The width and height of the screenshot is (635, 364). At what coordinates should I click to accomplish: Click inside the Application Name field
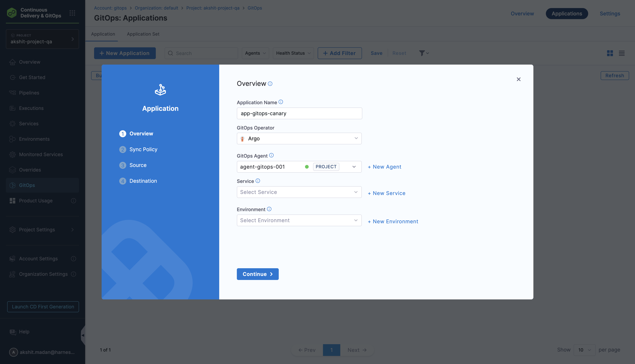click(299, 113)
